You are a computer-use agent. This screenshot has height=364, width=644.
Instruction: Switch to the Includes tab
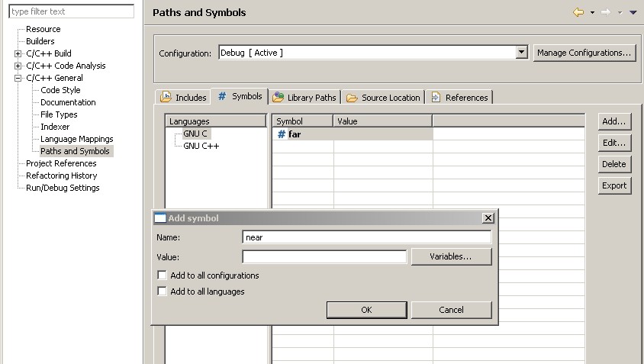coord(183,97)
